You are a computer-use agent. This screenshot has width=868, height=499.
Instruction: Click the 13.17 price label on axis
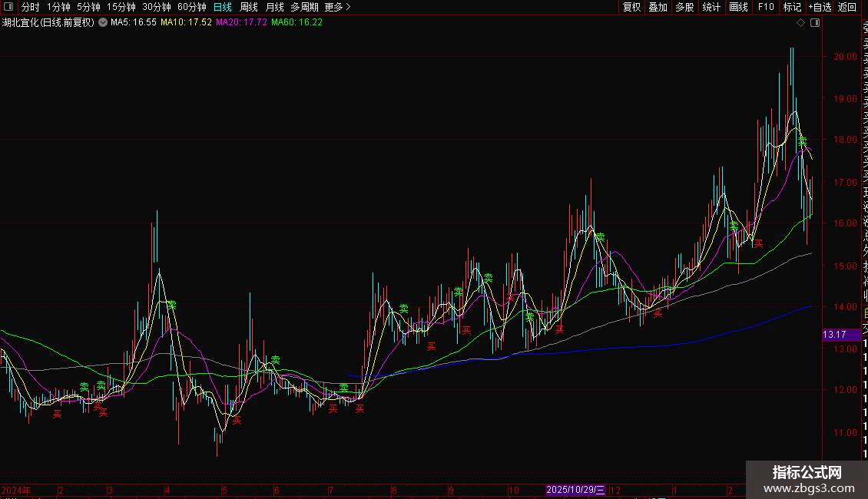coord(834,335)
